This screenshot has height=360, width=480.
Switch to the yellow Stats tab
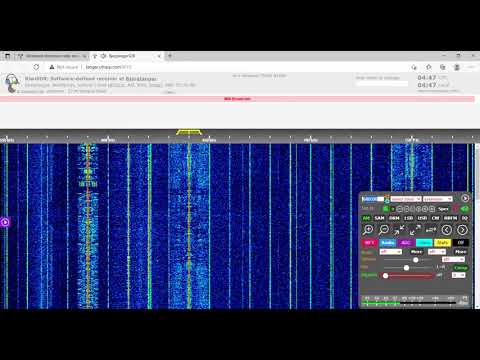click(x=442, y=242)
